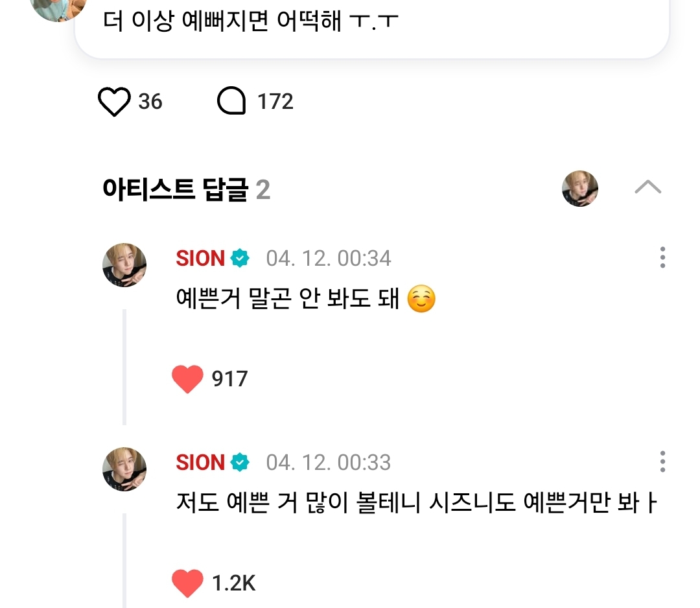Screen dimensions: 700x608
Task: Tap the 917 like count
Action: (x=229, y=379)
